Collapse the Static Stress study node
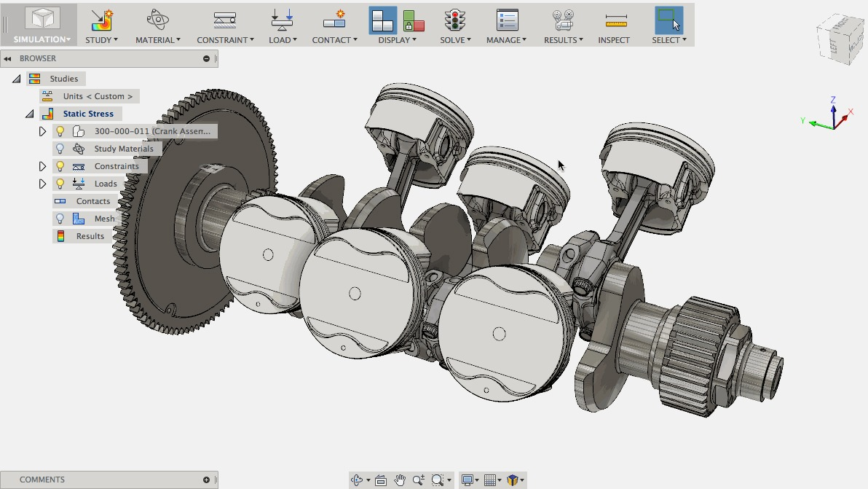 (x=29, y=114)
